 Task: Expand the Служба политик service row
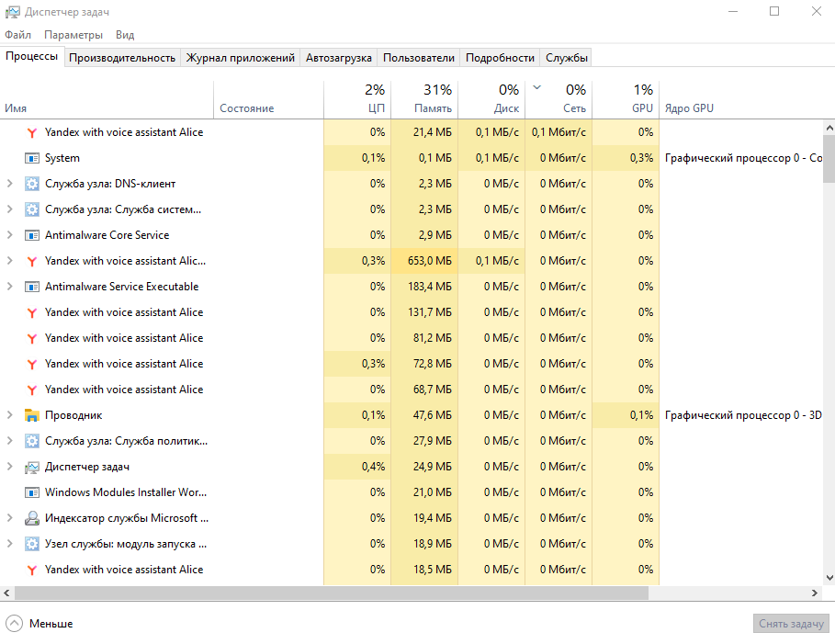click(9, 441)
